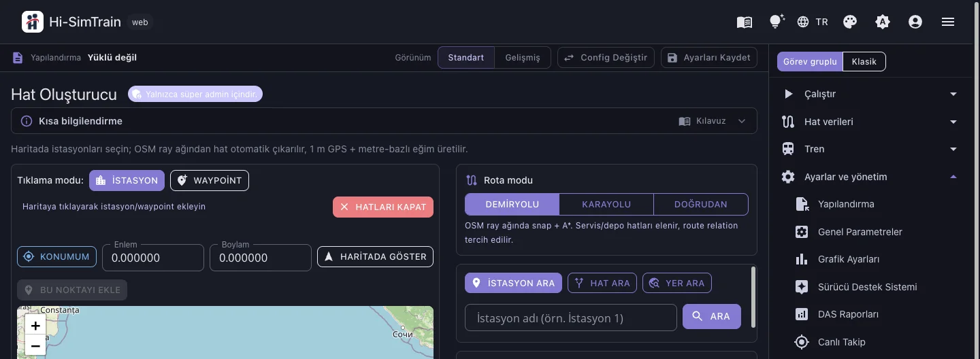Open the hamburger menu

(948, 22)
